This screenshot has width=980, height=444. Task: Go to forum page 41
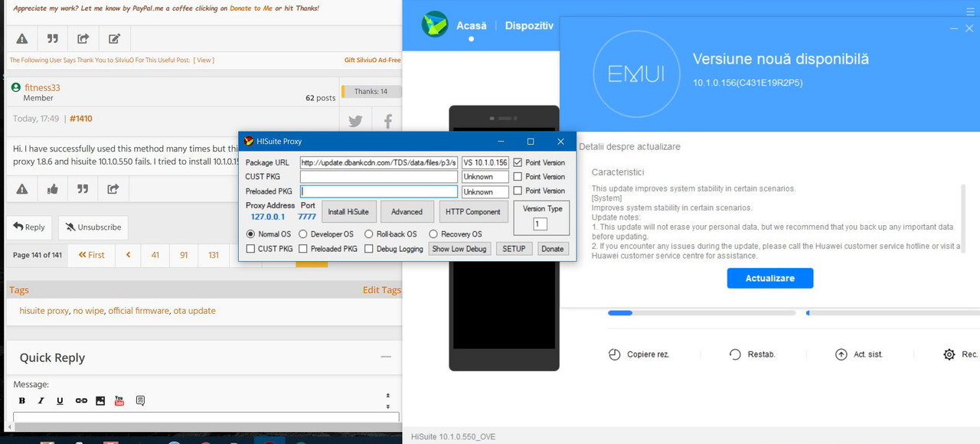[155, 255]
